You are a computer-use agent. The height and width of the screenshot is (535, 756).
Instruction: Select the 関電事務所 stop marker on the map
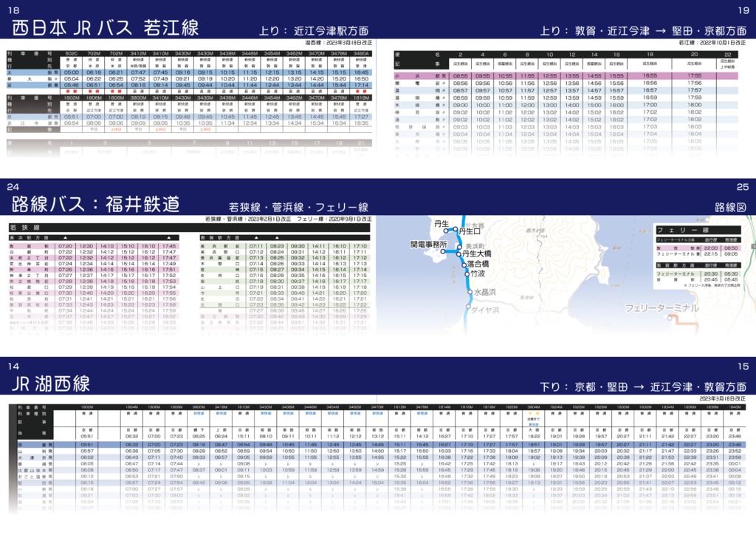point(443,251)
